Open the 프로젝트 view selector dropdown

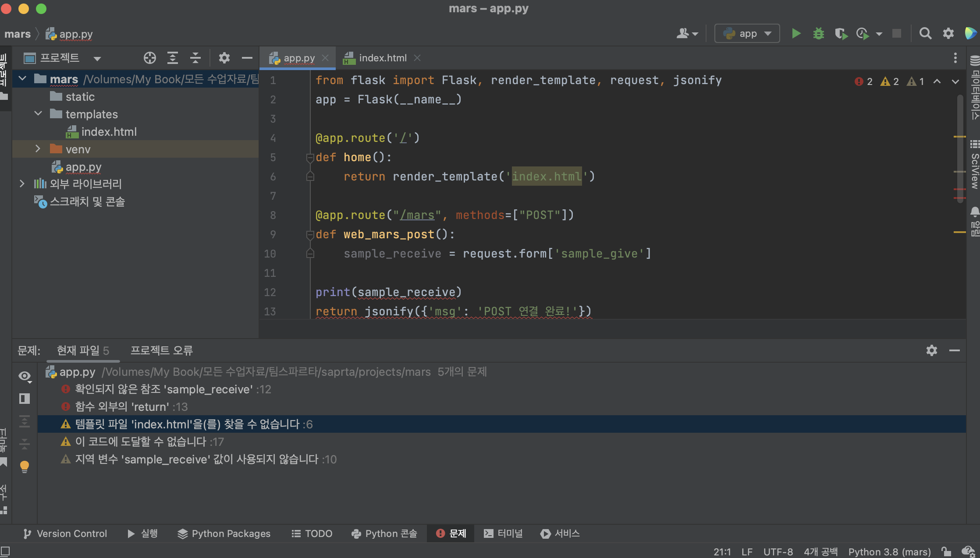(62, 58)
